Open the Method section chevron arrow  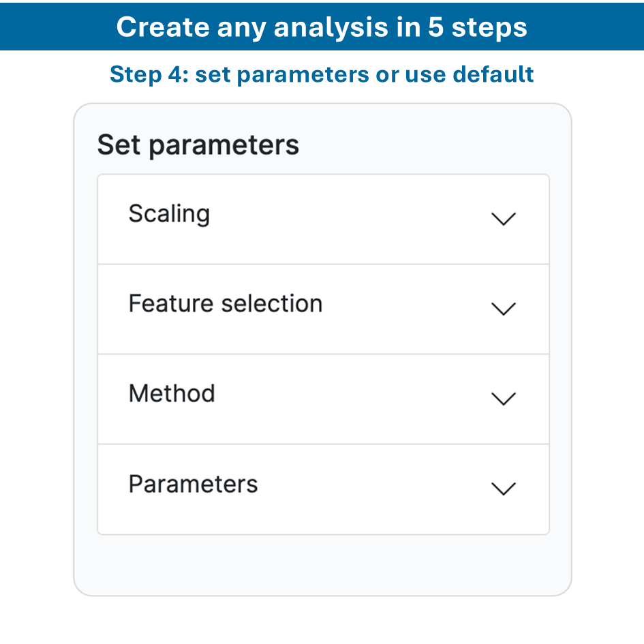coord(504,399)
